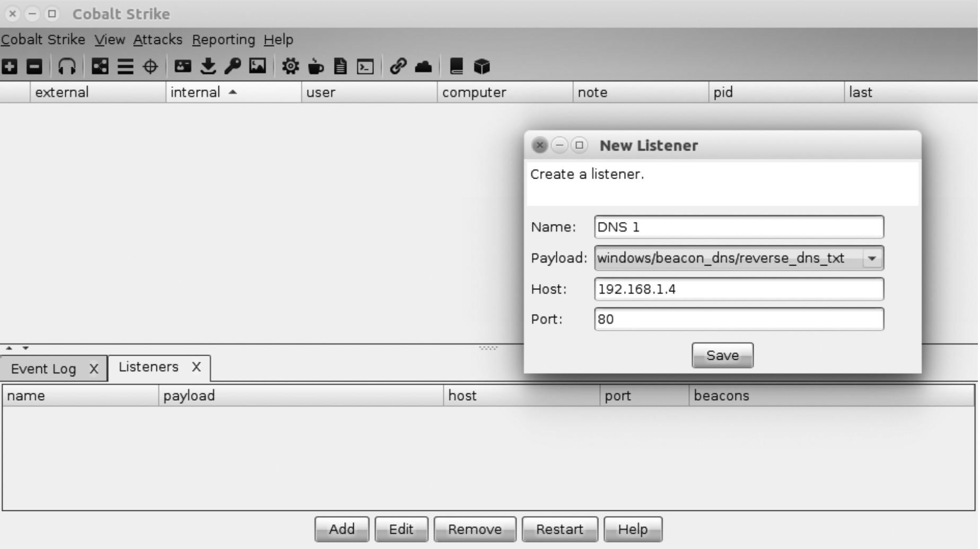Screen dimensions: 980x549
Task: Open the Reporting menu
Action: pos(223,40)
